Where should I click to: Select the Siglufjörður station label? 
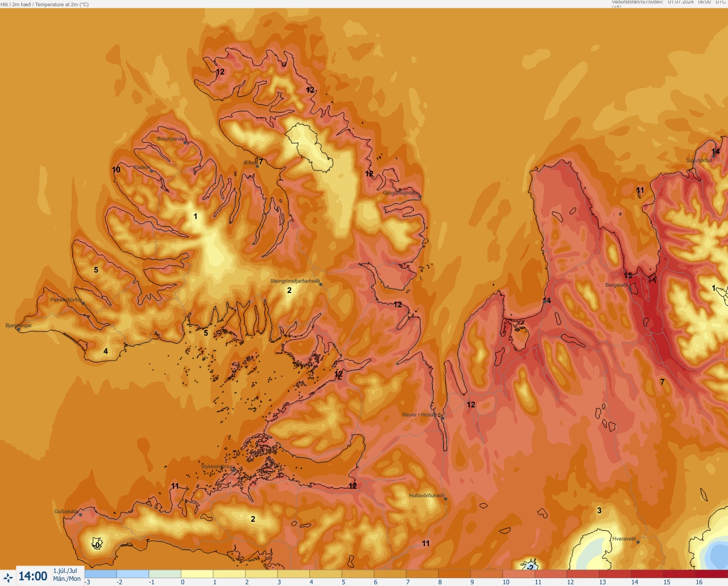698,160
